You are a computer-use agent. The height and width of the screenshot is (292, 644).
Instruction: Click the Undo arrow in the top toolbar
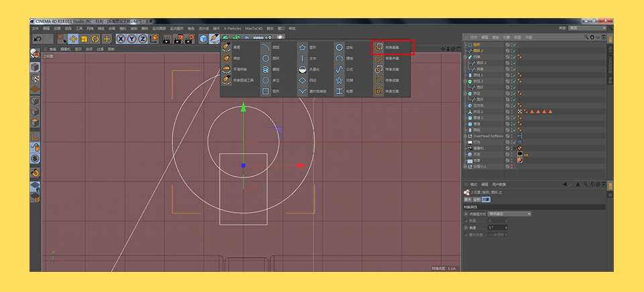click(38, 39)
